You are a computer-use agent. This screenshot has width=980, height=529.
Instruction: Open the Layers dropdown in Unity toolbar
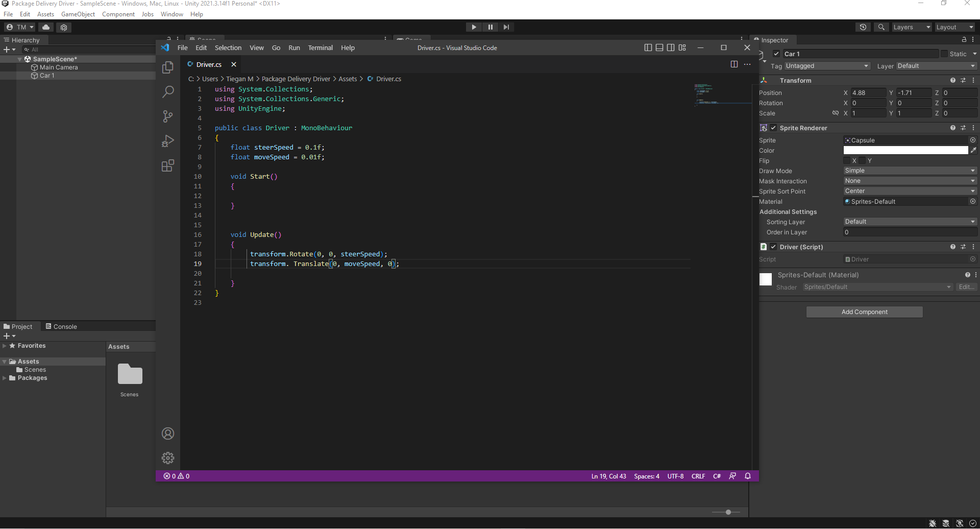tap(912, 27)
